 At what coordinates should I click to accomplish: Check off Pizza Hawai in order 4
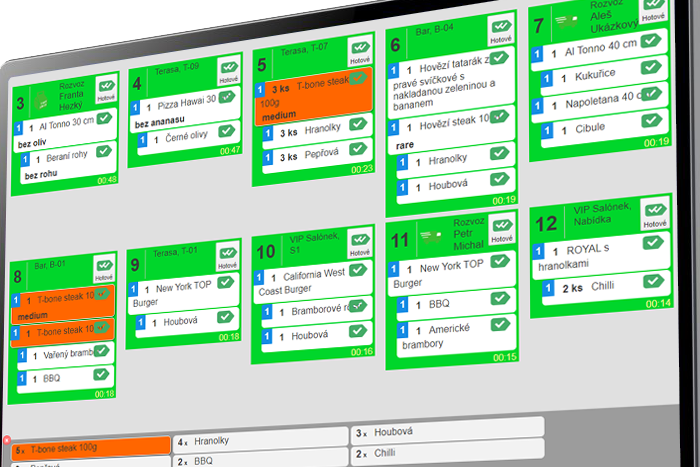pyautogui.click(x=227, y=98)
